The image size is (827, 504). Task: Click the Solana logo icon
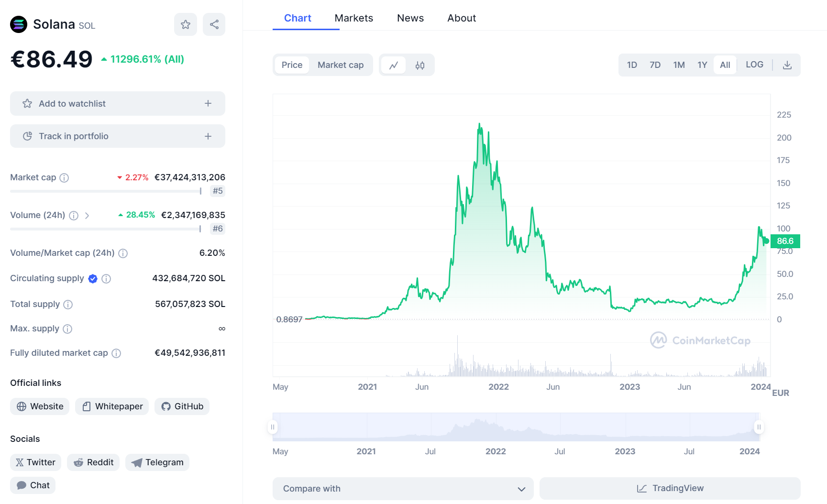click(x=19, y=24)
